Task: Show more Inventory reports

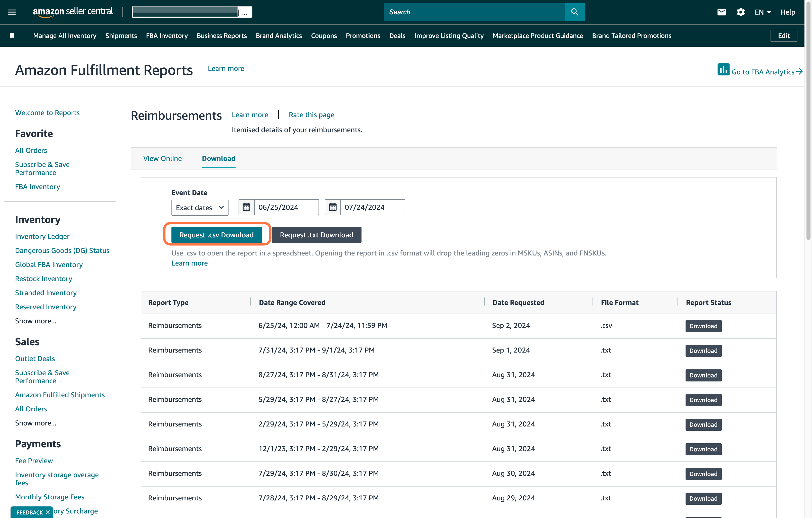Action: (36, 321)
